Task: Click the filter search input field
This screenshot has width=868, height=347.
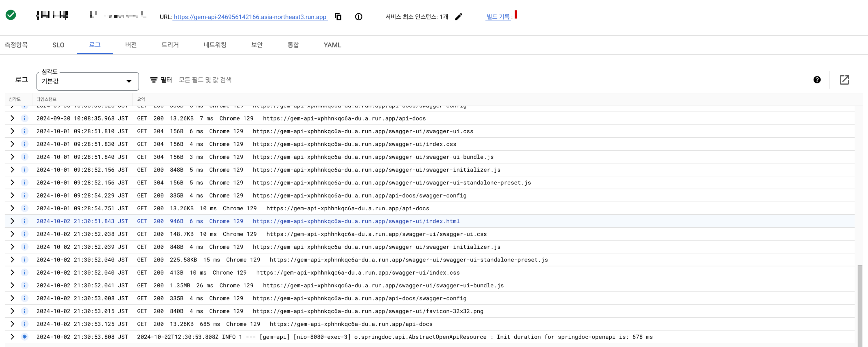Action: tap(303, 80)
